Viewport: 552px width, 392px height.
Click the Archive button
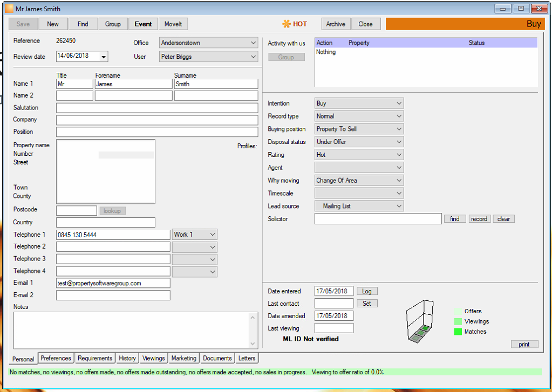coord(336,24)
